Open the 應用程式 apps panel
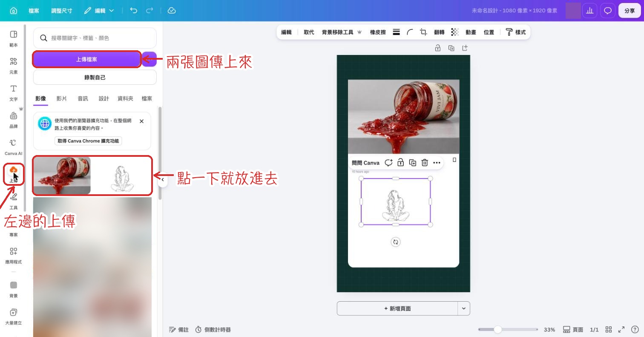 14,255
